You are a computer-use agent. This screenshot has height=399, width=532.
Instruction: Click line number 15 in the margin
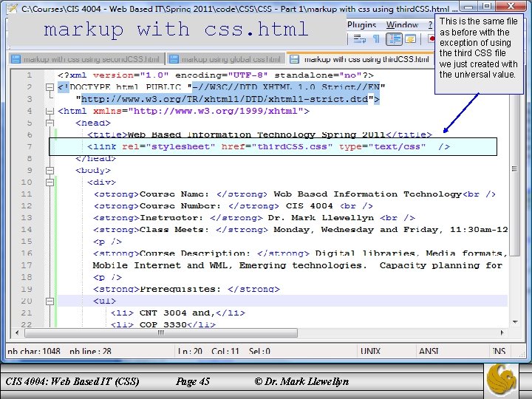27,242
